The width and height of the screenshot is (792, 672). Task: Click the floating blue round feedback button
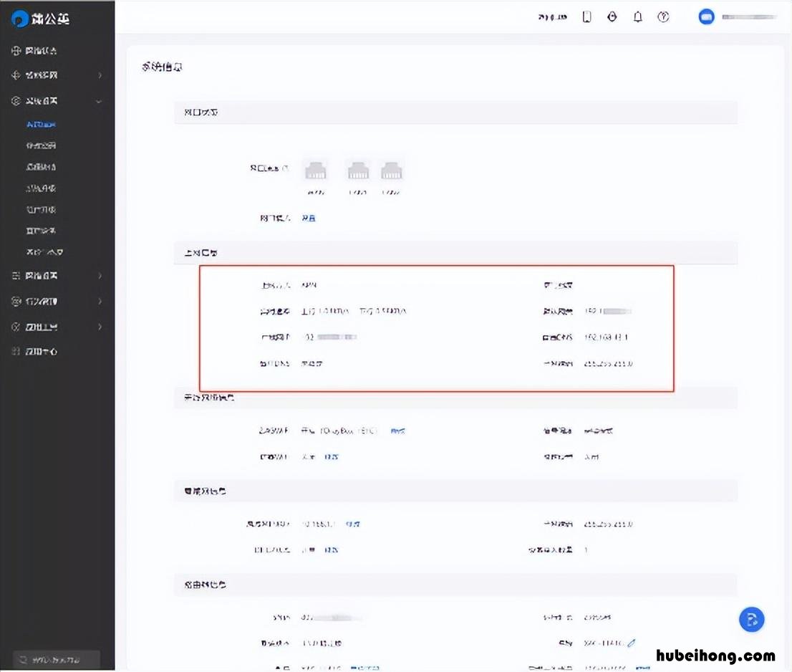752,620
